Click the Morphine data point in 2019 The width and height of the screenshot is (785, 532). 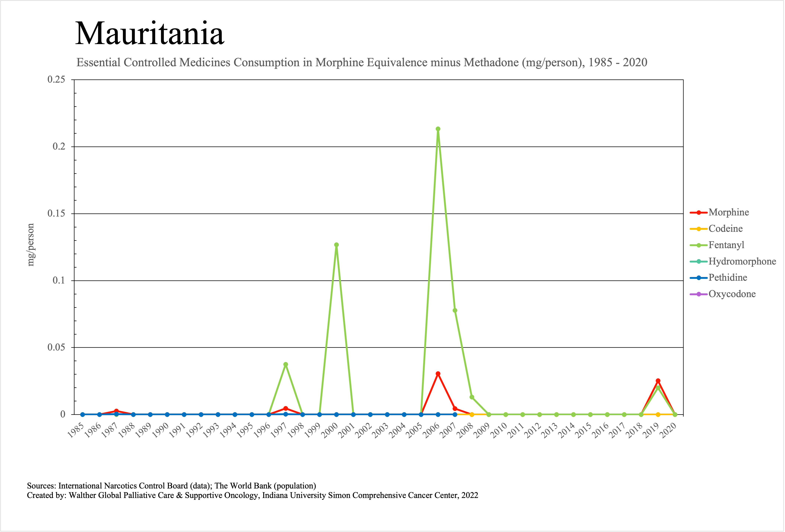coord(658,381)
